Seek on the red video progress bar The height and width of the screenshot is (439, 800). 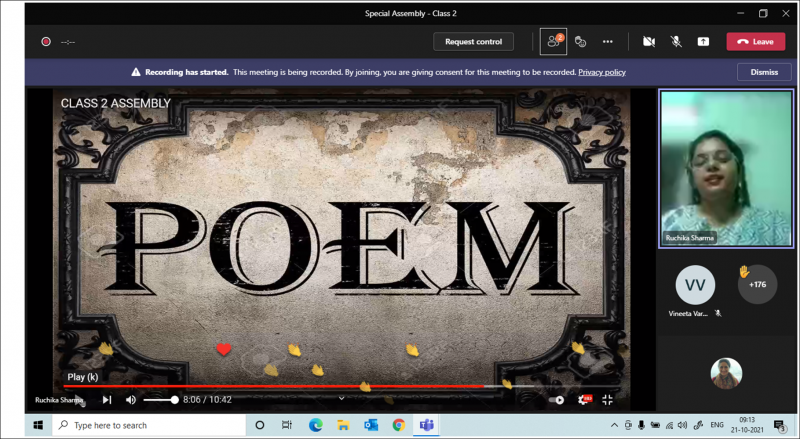click(273, 386)
